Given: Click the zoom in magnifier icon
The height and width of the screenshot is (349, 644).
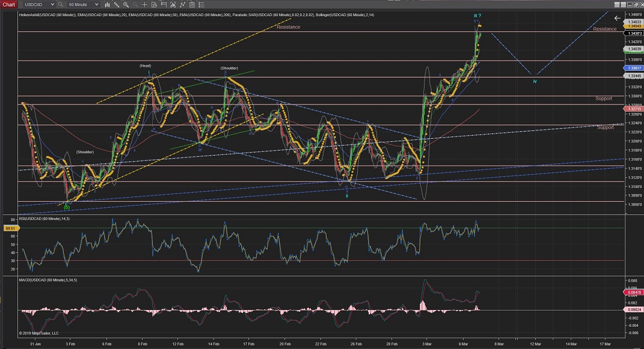Looking at the screenshot, I should tap(126, 4).
